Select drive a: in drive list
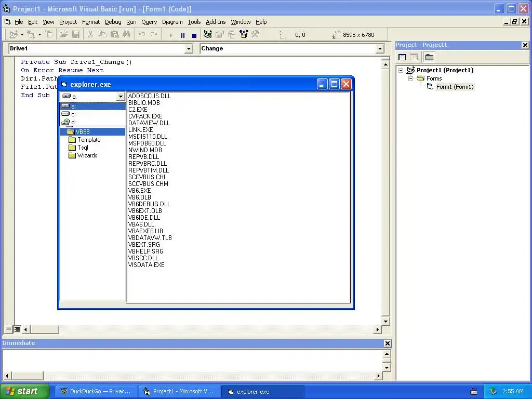 (x=92, y=107)
